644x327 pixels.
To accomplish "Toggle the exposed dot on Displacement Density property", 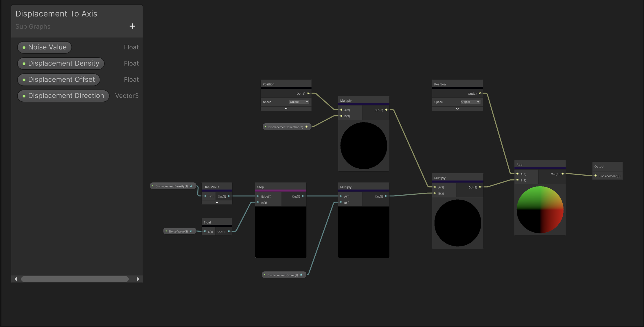I will tap(24, 63).
